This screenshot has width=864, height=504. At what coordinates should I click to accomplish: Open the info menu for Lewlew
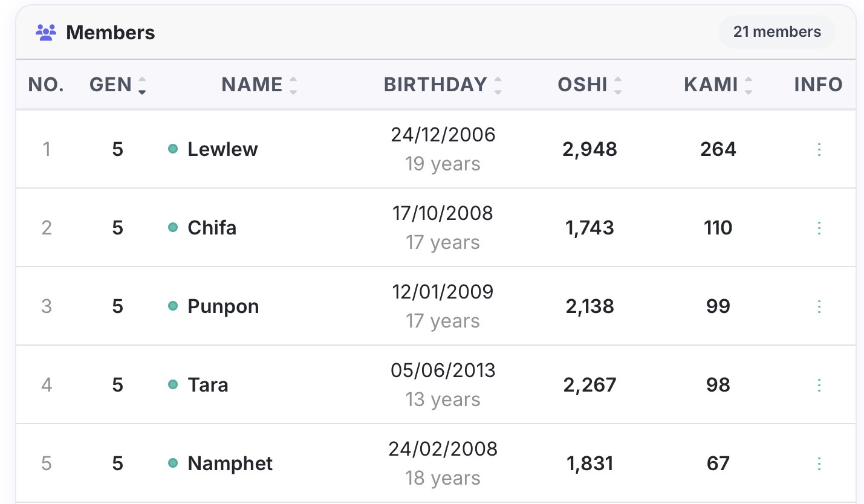click(x=819, y=149)
